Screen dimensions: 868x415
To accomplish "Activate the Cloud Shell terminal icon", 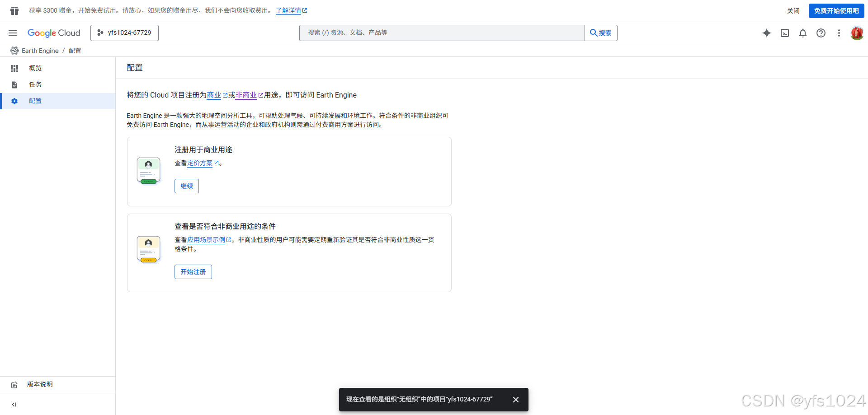I will coord(785,33).
